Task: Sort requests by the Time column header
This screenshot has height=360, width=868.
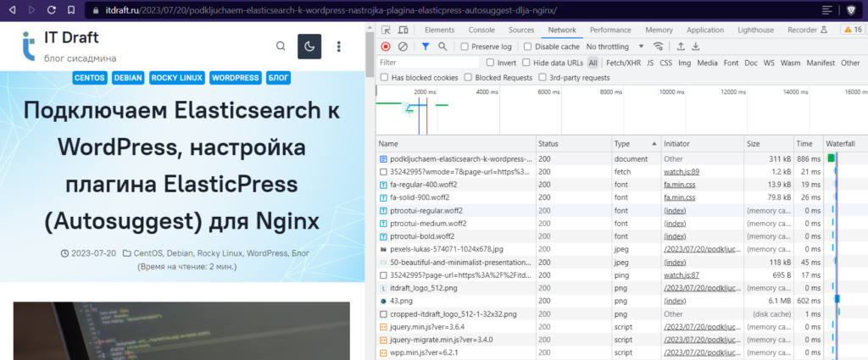Action: (x=808, y=144)
